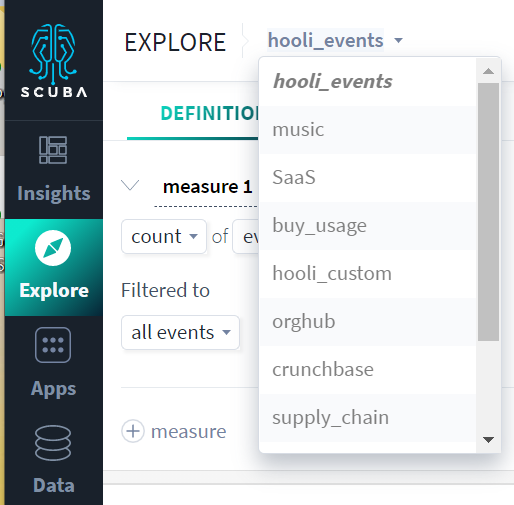Select the Explore compass icon
This screenshot has width=514, height=505.
(x=53, y=248)
